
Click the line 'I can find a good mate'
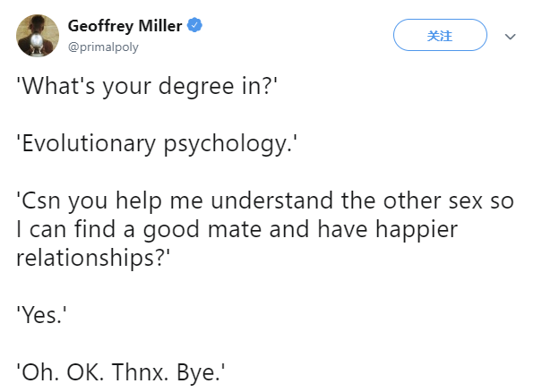pyautogui.click(x=237, y=229)
